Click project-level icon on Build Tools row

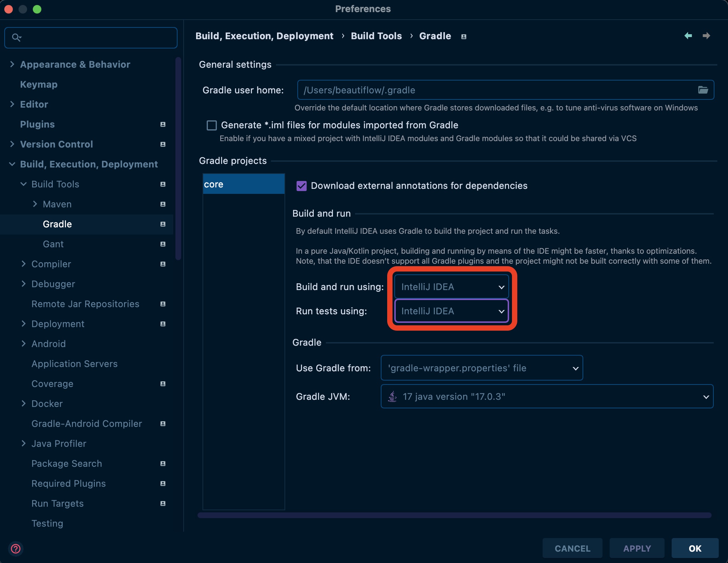click(163, 184)
